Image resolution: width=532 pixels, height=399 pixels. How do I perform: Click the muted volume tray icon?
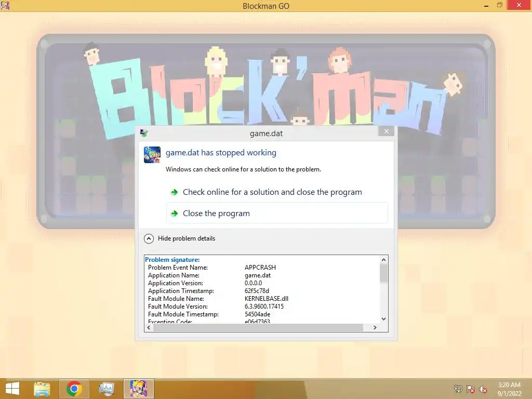pyautogui.click(x=483, y=389)
